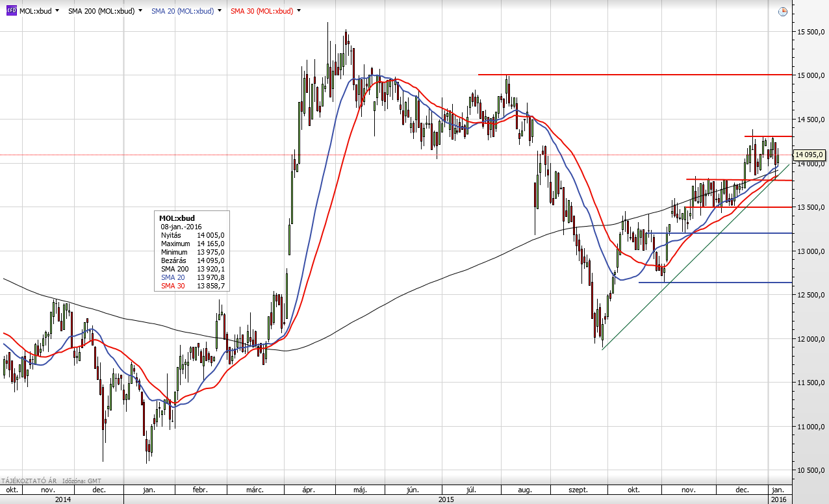Image resolution: width=829 pixels, height=504 pixels.
Task: Click the aug. month label on time axis
Action: (525, 490)
